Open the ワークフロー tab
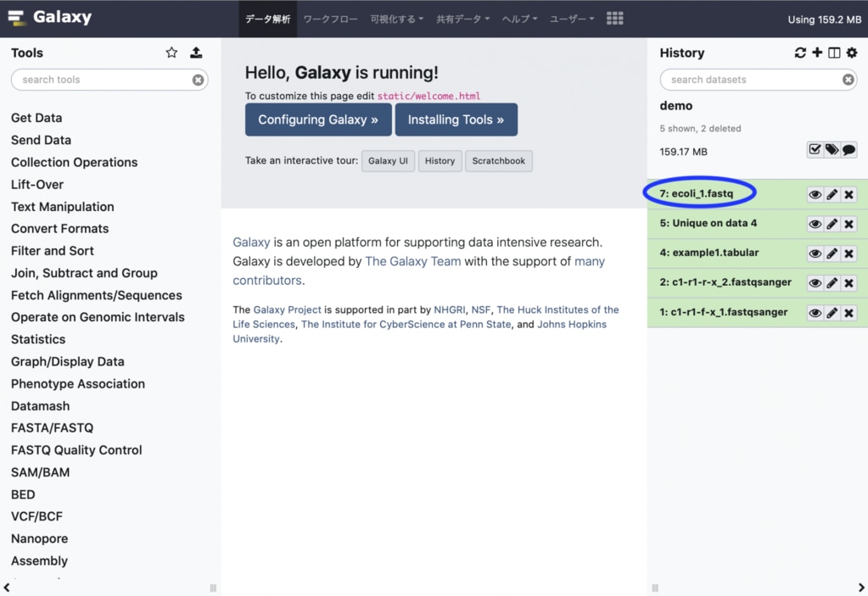The width and height of the screenshot is (868, 596). pyautogui.click(x=330, y=19)
